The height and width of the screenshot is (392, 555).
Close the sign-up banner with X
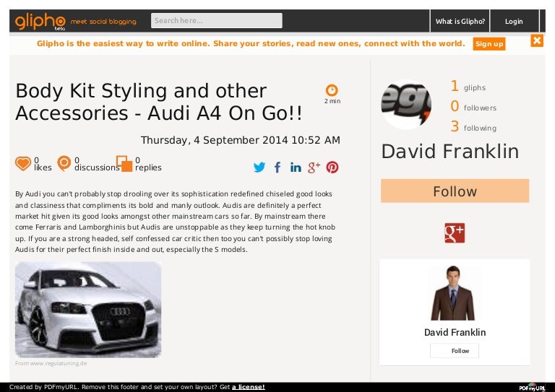[537, 40]
